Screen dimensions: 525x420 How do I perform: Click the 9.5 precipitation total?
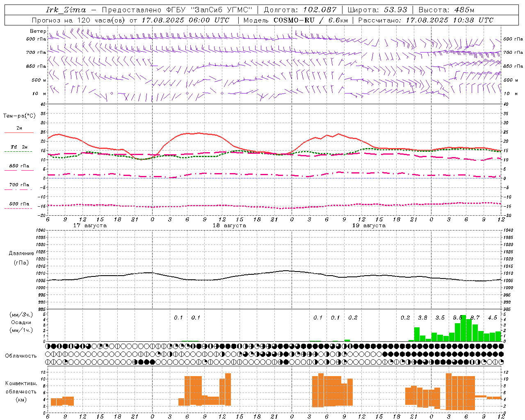coord(457,317)
